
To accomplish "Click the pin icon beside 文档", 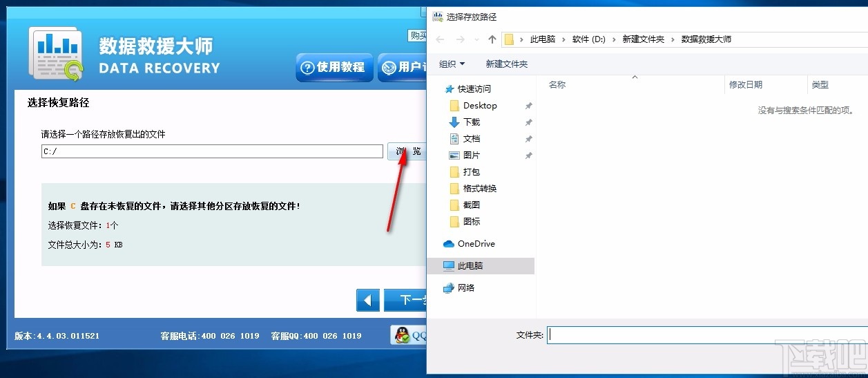I will tap(528, 139).
